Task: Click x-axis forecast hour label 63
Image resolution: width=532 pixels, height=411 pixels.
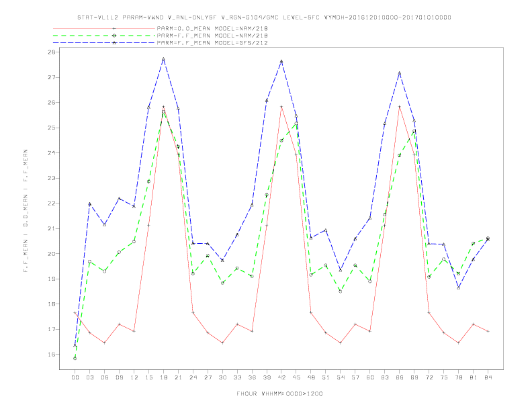Action: pyautogui.click(x=385, y=377)
